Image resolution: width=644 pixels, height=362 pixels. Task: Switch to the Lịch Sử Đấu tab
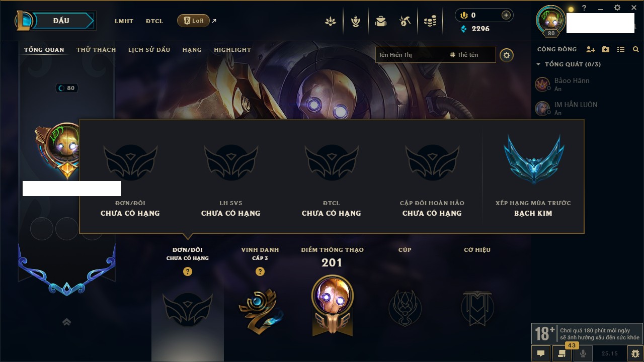click(149, 50)
